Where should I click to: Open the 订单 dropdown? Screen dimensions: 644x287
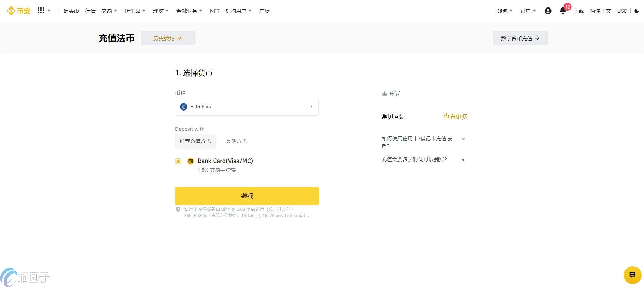click(x=528, y=11)
